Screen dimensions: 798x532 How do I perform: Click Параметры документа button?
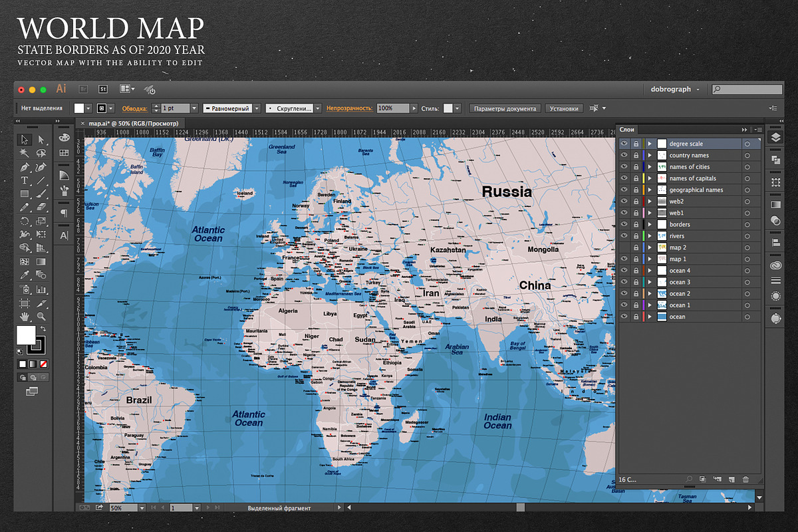[x=505, y=108]
